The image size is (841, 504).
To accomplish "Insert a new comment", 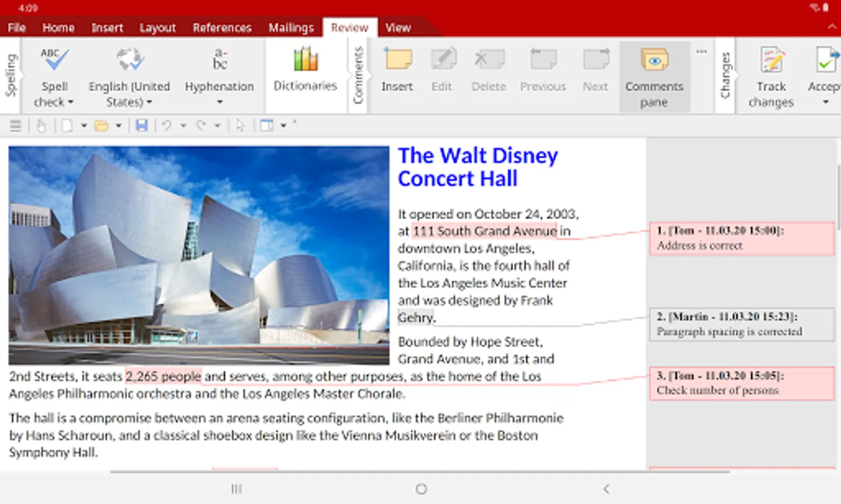I will pos(397,69).
